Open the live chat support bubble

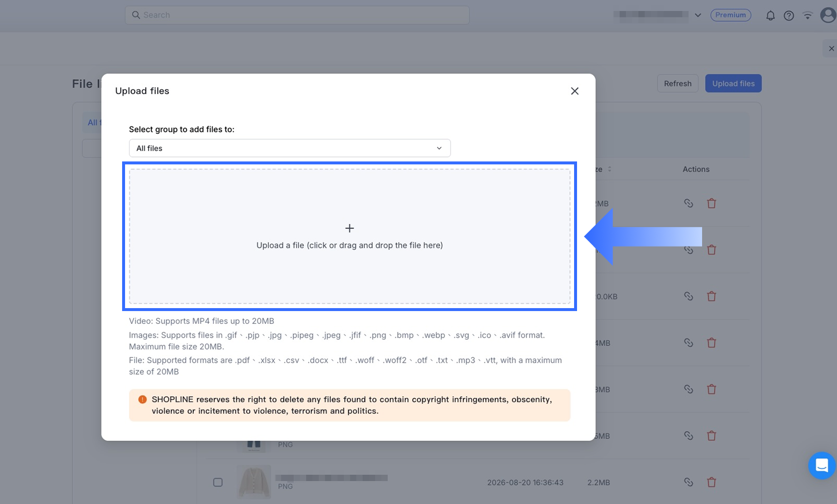coord(822,465)
